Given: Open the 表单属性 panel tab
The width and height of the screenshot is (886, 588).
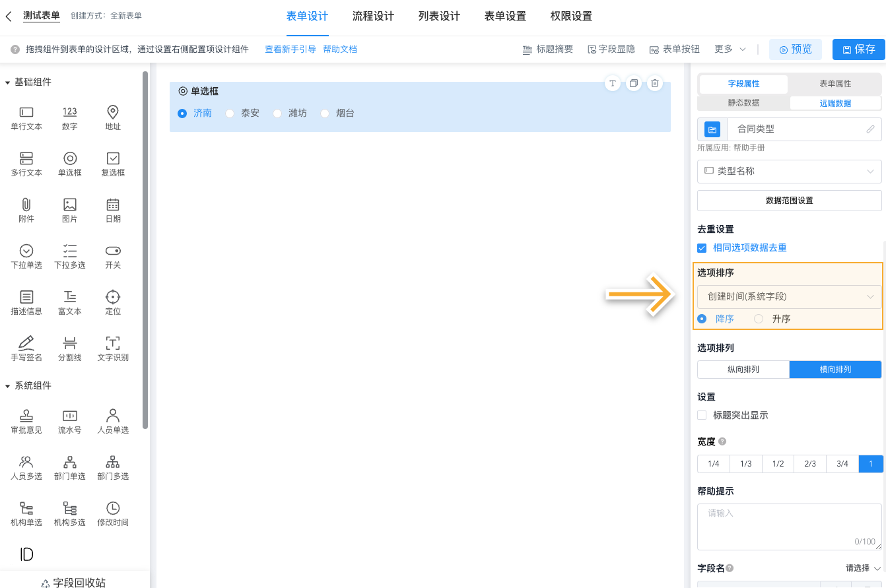Looking at the screenshot, I should click(835, 84).
